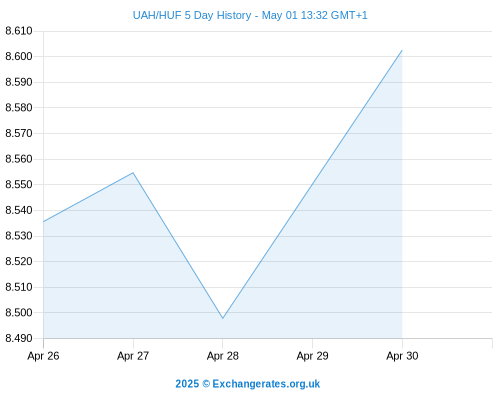Viewport: 495px width, 400px height.
Task: Select the Apr 29 x-axis label
Action: pos(312,356)
